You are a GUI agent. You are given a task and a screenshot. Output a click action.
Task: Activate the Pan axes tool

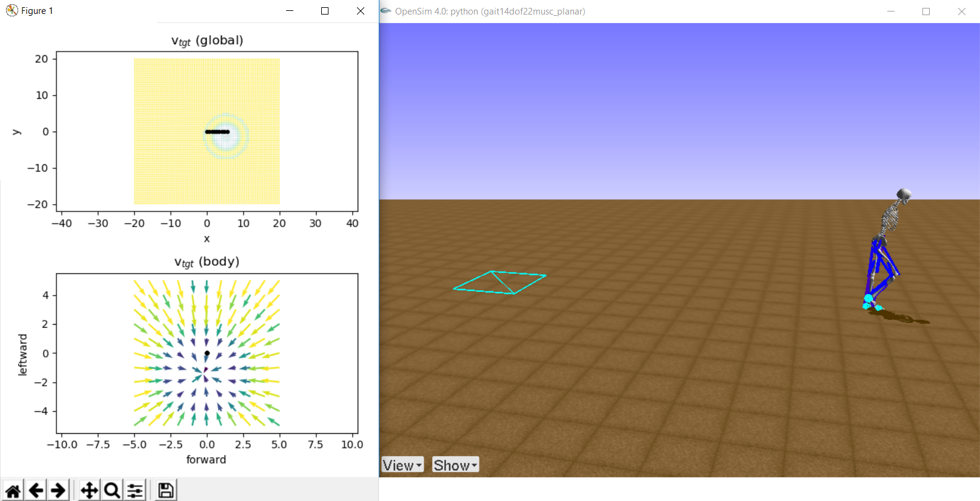(x=90, y=490)
